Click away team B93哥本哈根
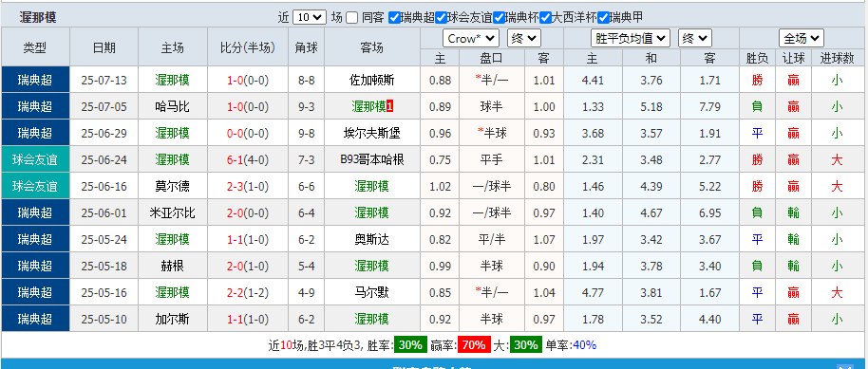 coord(372,160)
